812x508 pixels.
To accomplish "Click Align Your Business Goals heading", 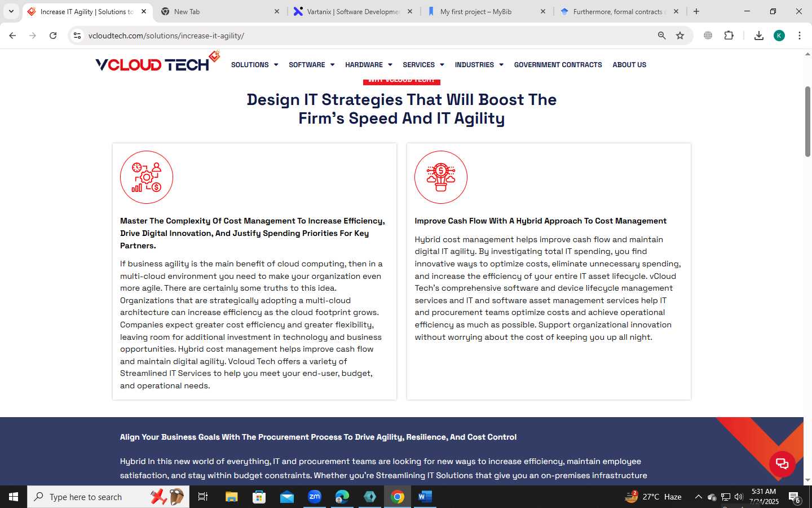I will [318, 437].
